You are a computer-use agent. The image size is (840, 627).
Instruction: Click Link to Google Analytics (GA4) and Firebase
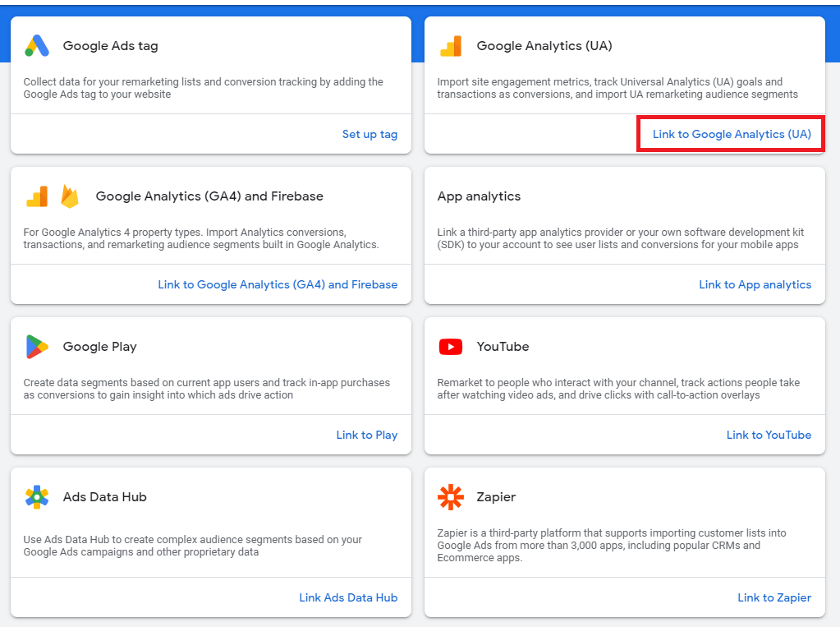click(x=278, y=285)
